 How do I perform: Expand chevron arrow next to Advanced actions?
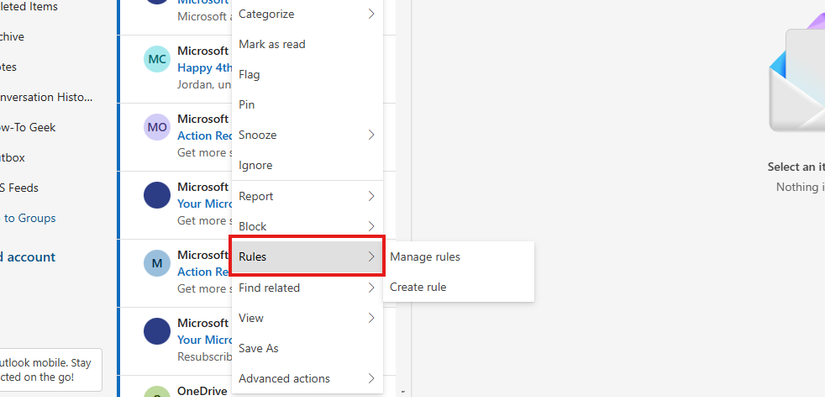point(371,379)
